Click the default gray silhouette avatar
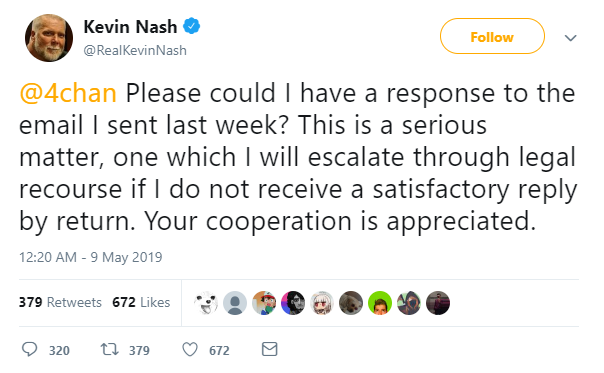 tap(235, 302)
